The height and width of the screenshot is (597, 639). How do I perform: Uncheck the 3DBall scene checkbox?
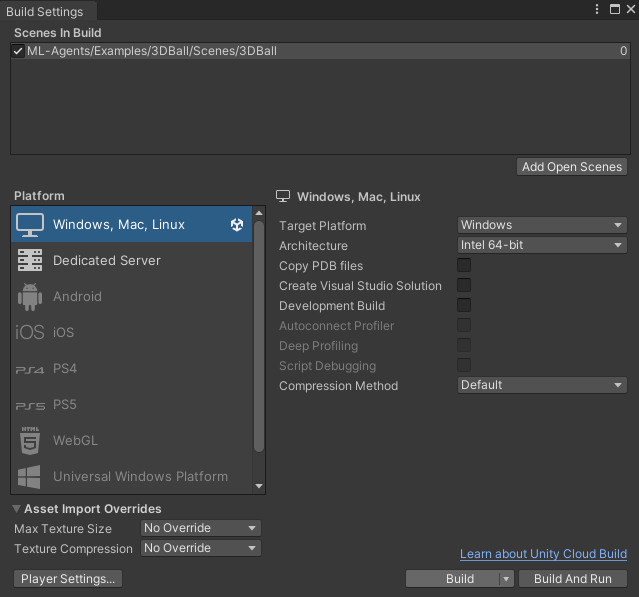(18, 51)
